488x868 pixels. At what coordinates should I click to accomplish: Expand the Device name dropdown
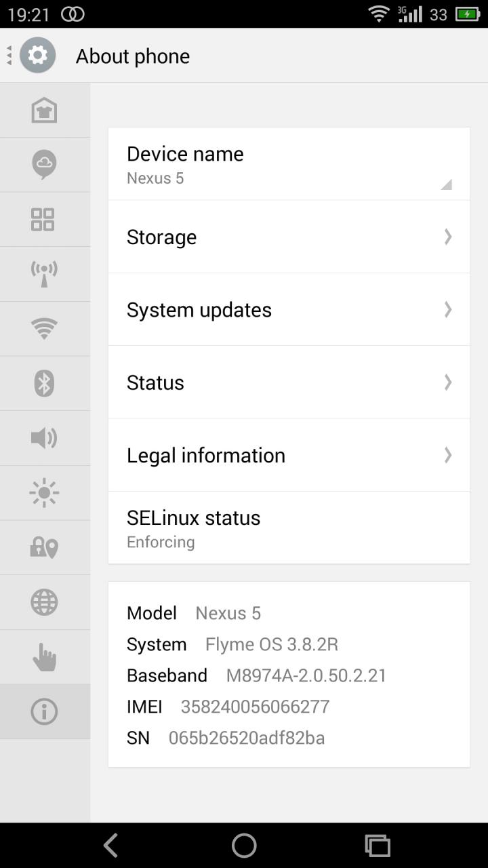289,165
